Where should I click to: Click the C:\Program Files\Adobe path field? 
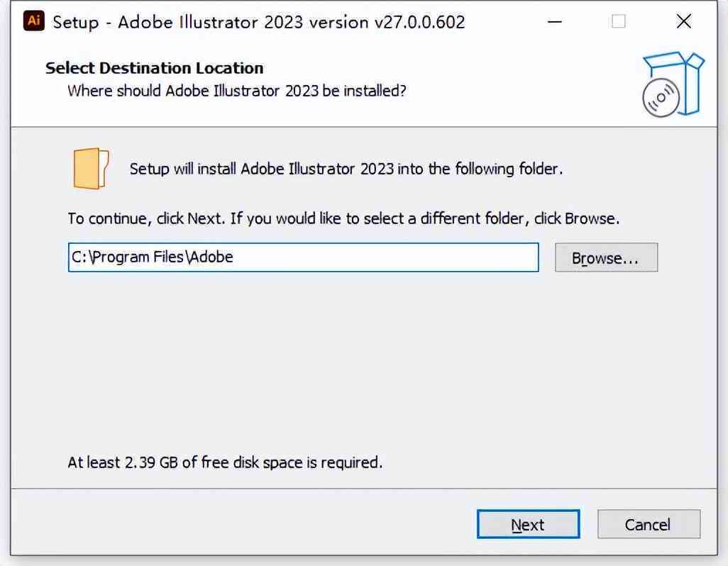(303, 257)
